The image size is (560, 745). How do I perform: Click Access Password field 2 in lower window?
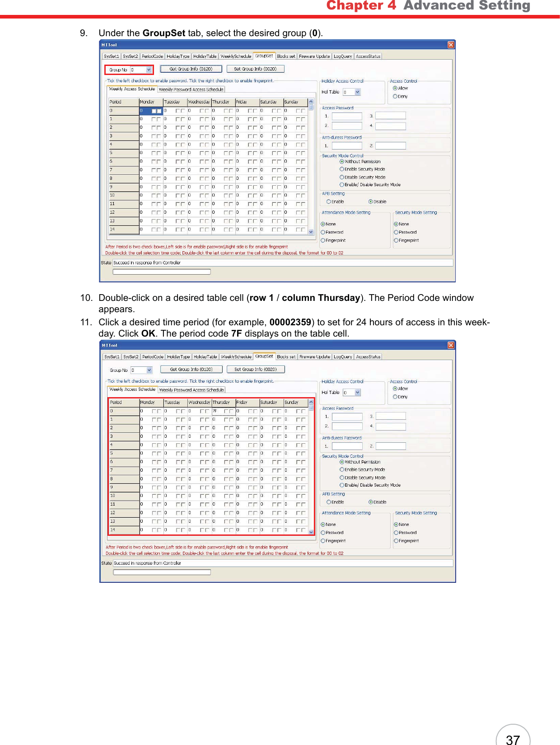[x=347, y=426]
